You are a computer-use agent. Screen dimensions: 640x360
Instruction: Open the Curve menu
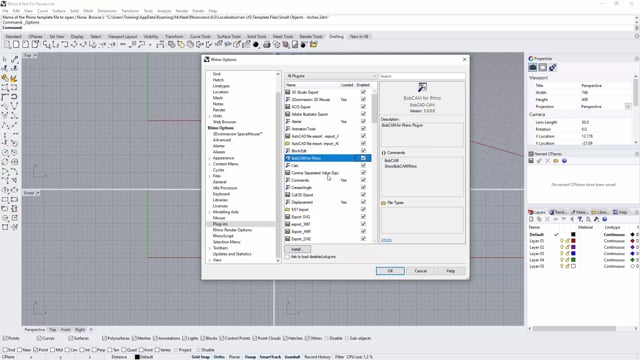point(42,11)
